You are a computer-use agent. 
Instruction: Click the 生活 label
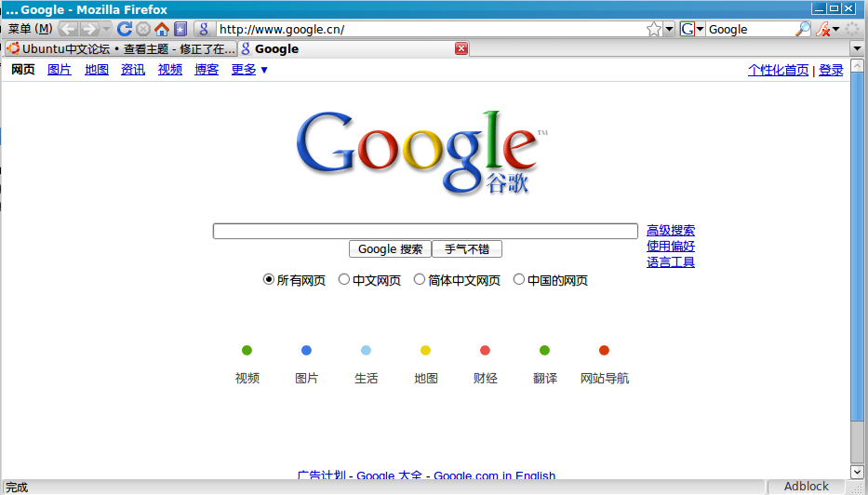(366, 378)
